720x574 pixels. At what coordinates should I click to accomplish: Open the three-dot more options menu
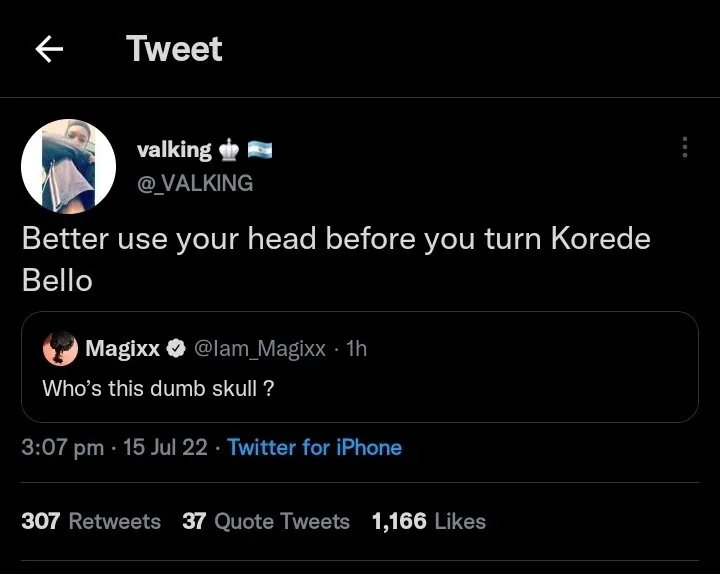point(685,148)
